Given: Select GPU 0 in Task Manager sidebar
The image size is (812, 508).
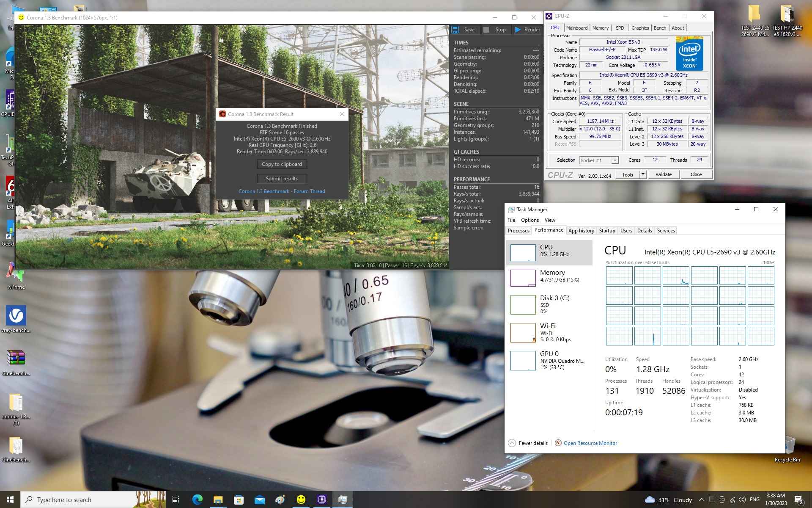Looking at the screenshot, I should tap(549, 360).
